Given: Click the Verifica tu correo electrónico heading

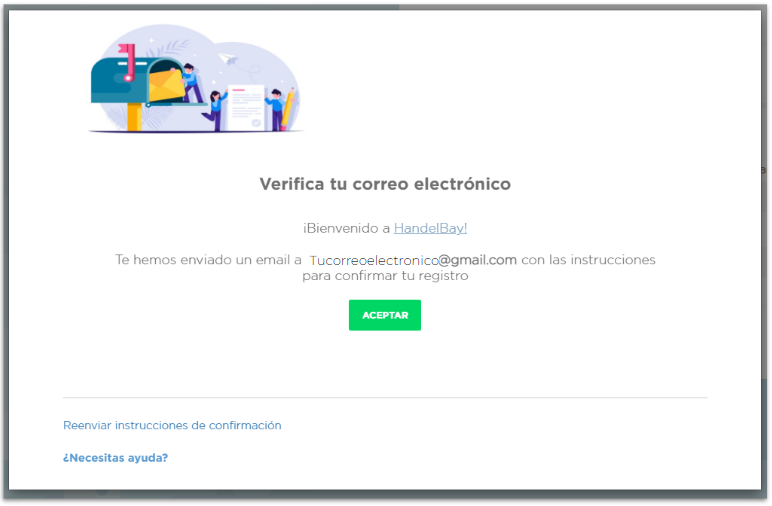Looking at the screenshot, I should point(385,184).
